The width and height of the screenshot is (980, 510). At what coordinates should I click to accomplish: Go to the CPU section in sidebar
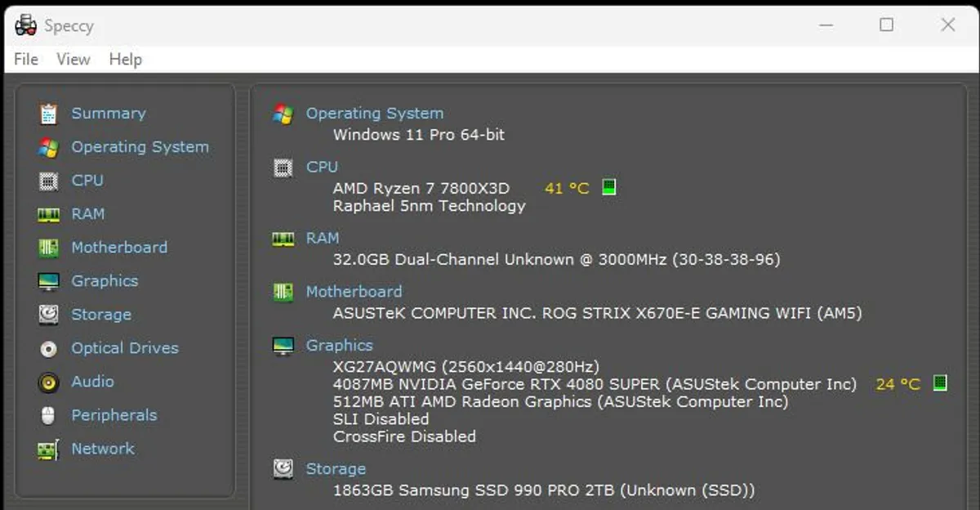87,181
